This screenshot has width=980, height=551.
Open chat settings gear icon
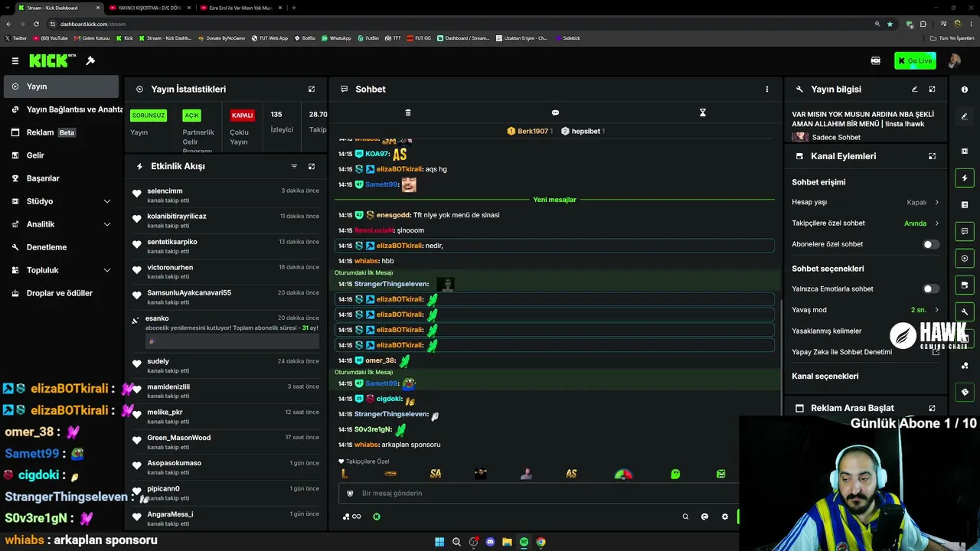click(725, 517)
